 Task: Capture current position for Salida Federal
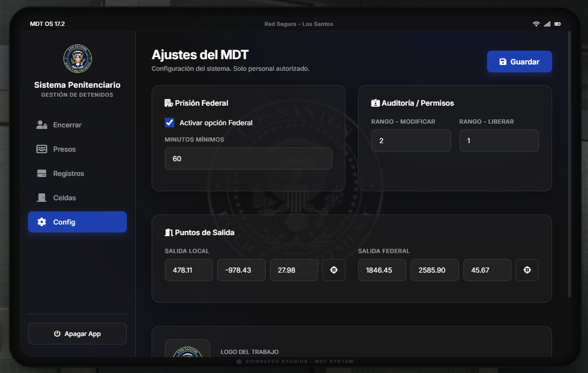(527, 270)
